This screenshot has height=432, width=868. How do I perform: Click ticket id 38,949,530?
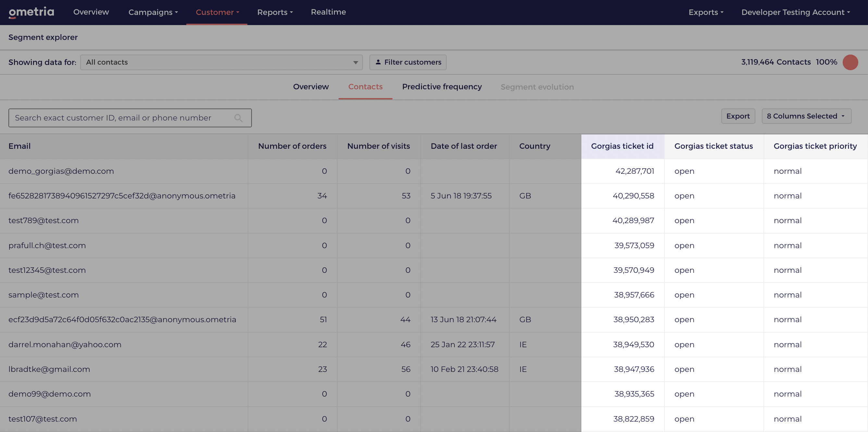634,344
